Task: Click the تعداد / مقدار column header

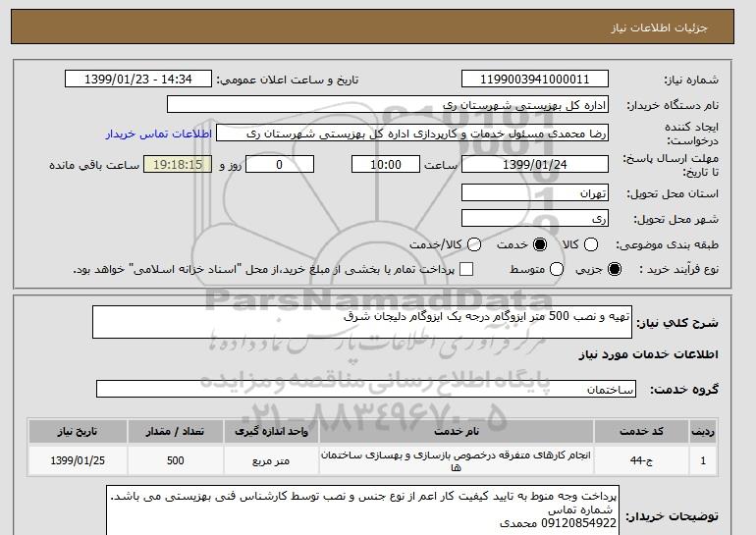Action: pyautogui.click(x=175, y=431)
